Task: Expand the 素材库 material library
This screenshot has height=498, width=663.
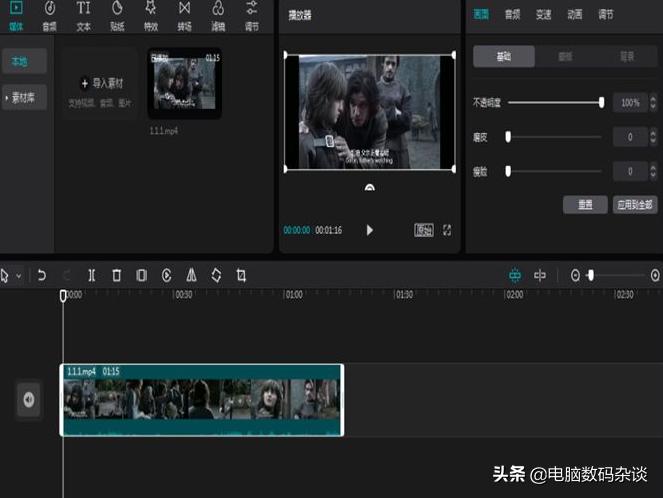Action: pos(24,98)
